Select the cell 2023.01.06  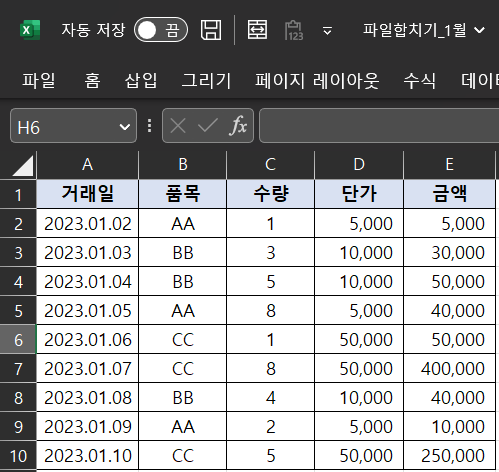point(87,339)
